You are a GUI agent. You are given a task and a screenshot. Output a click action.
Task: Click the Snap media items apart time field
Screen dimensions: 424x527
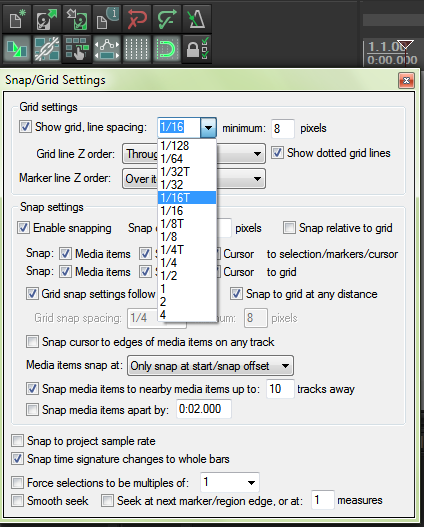pyautogui.click(x=204, y=409)
